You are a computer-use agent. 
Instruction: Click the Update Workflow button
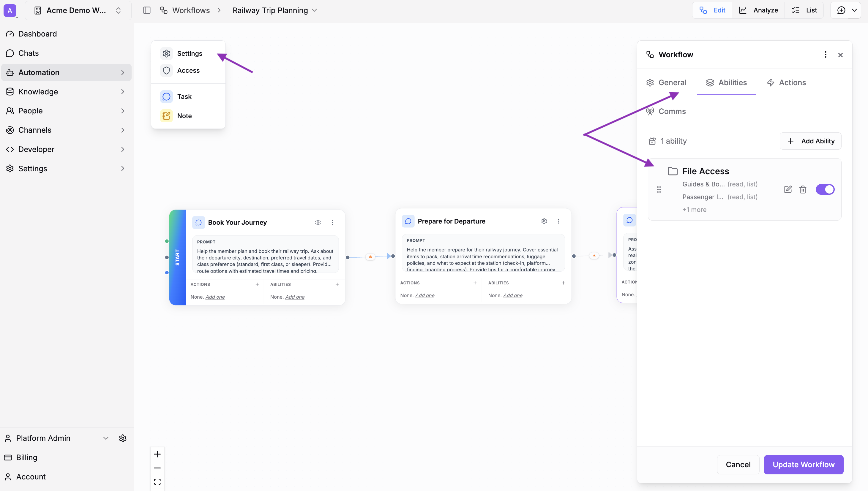803,464
